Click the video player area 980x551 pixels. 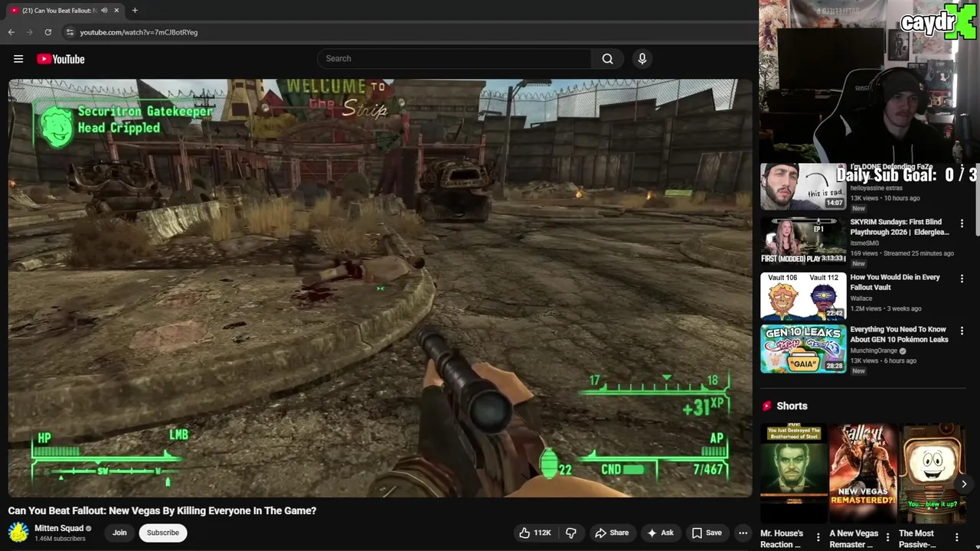[381, 288]
